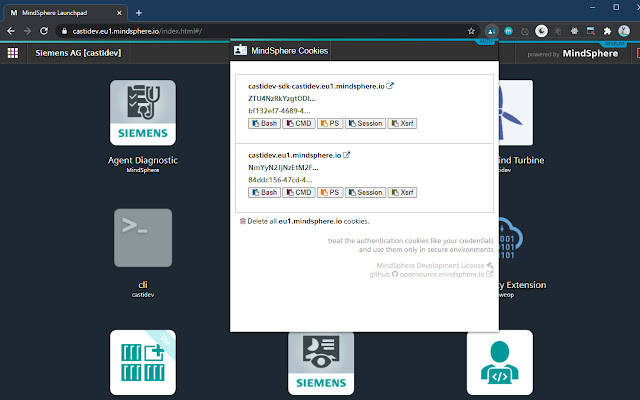Click the lock site-info icon
The width and height of the screenshot is (640, 400).
[64, 31]
